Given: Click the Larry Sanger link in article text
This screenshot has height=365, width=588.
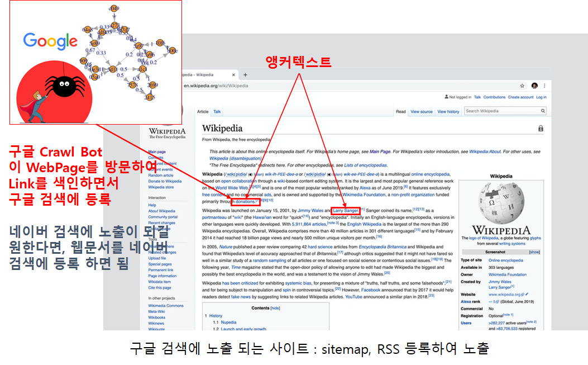Looking at the screenshot, I should [x=346, y=211].
